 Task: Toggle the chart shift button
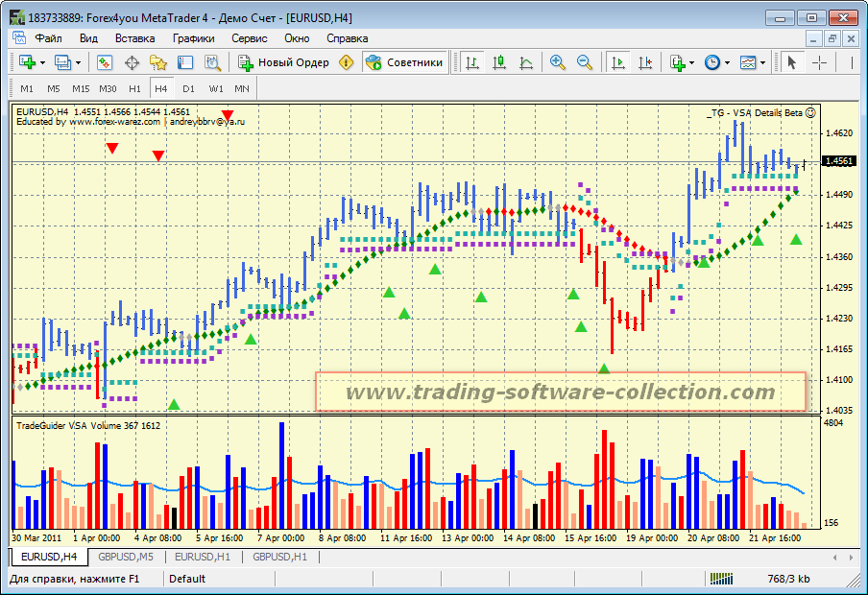[x=644, y=62]
